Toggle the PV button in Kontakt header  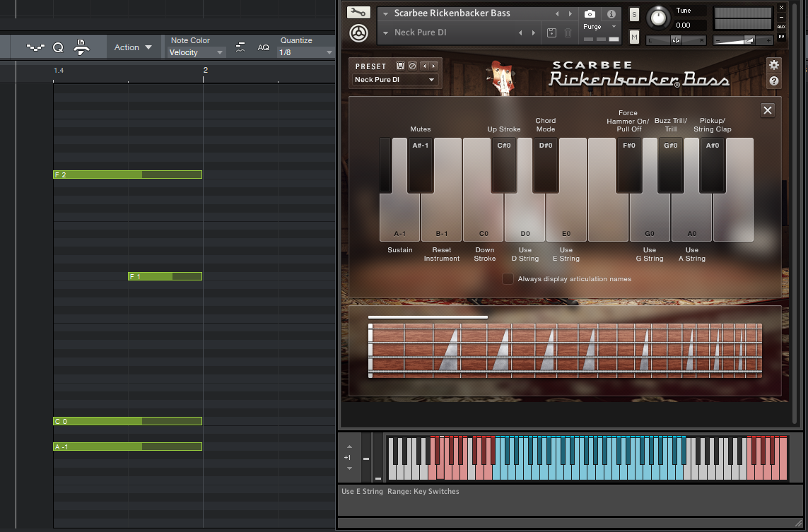[x=781, y=37]
